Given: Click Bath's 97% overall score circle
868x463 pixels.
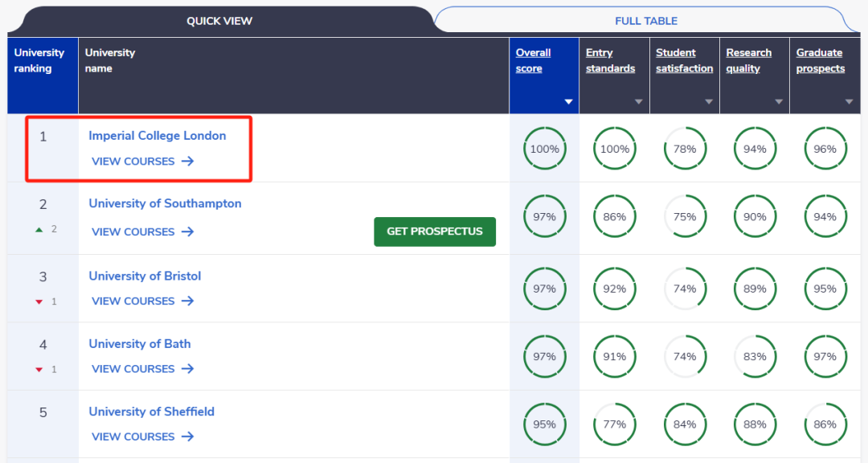Looking at the screenshot, I should coord(545,356).
